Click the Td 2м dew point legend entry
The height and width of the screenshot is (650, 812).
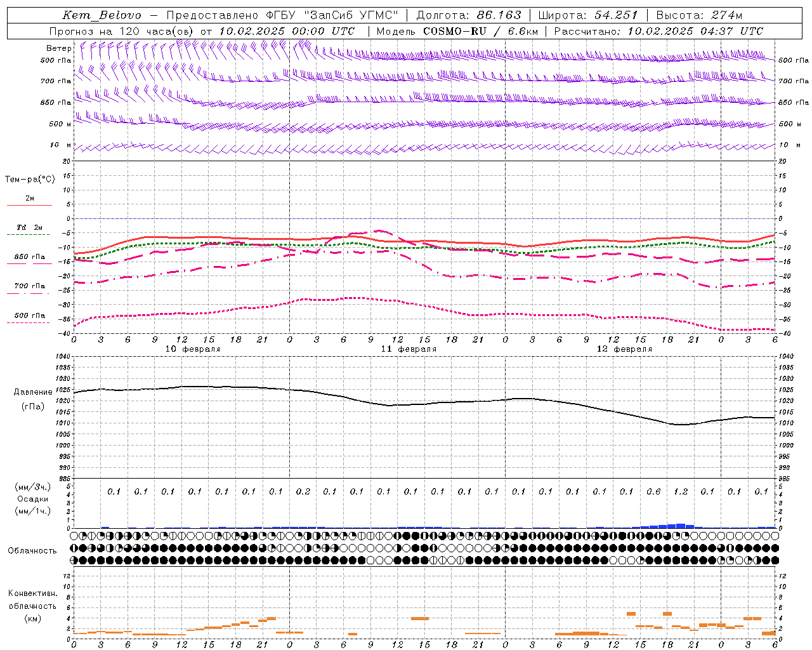click(29, 227)
